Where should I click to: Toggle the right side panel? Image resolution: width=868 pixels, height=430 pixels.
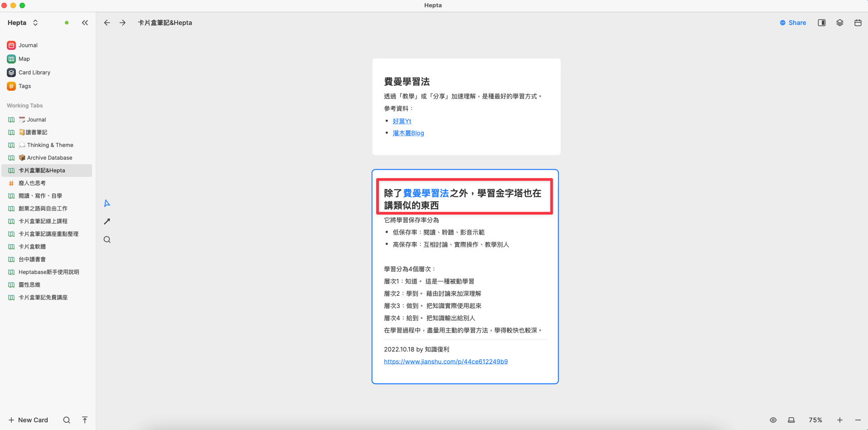point(821,22)
